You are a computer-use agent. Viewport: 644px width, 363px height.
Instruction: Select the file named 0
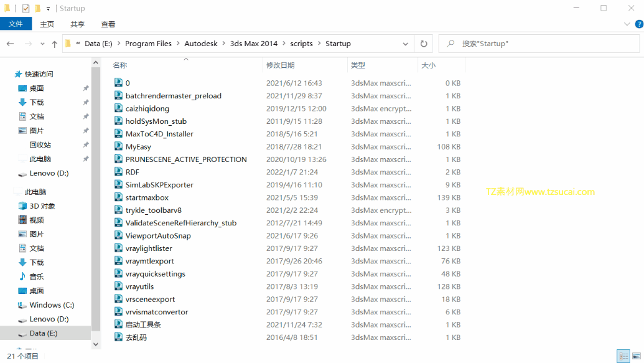(x=128, y=83)
